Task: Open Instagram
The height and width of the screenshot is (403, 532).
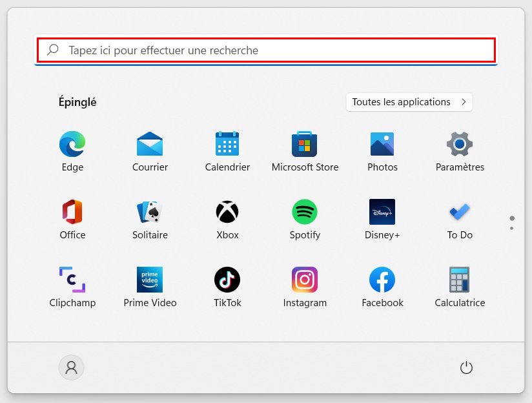Action: (x=305, y=287)
